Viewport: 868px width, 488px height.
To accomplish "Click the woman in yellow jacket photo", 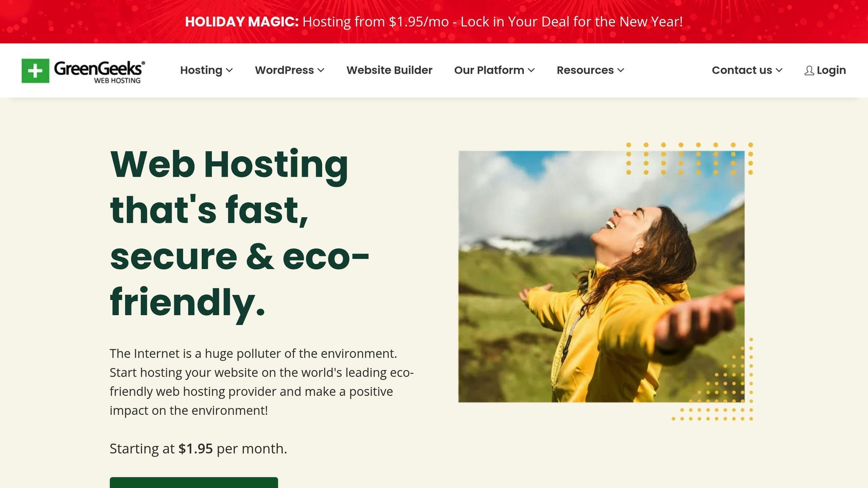I will pos(601,276).
